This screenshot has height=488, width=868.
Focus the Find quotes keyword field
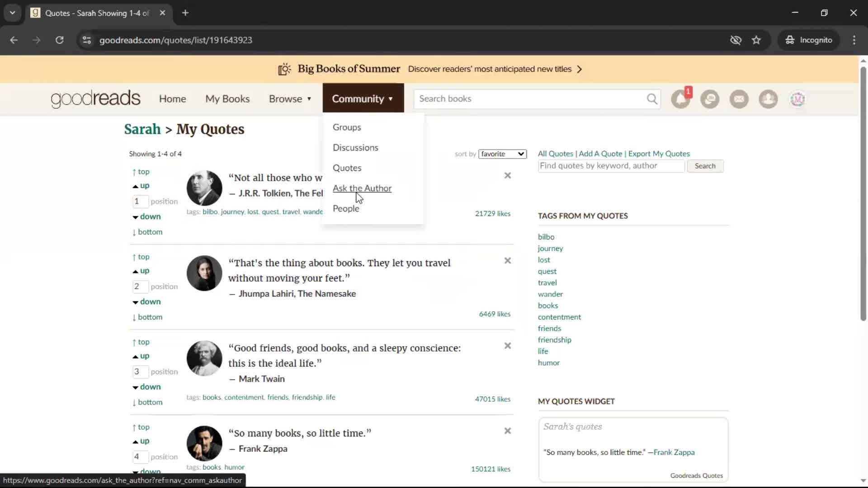tap(611, 166)
